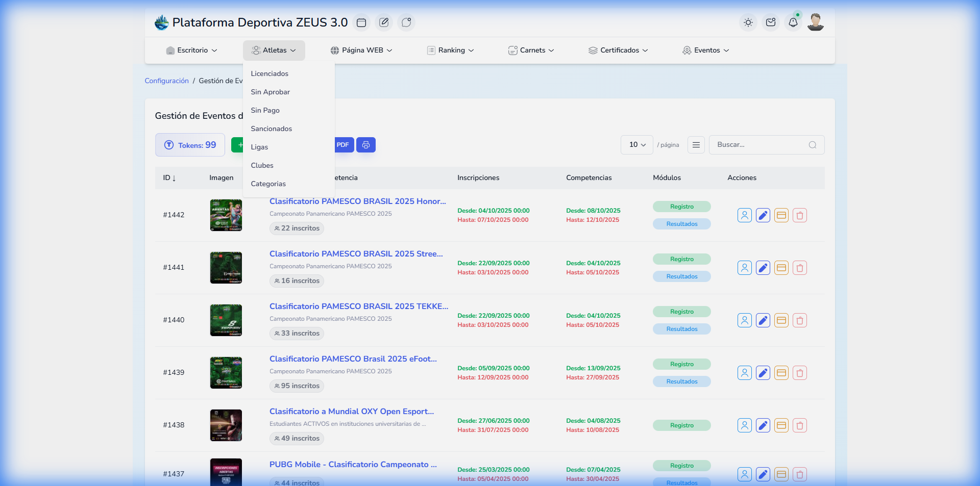This screenshot has height=486, width=980.
Task: Toggle the light/dark theme sun icon
Action: pyautogui.click(x=748, y=22)
